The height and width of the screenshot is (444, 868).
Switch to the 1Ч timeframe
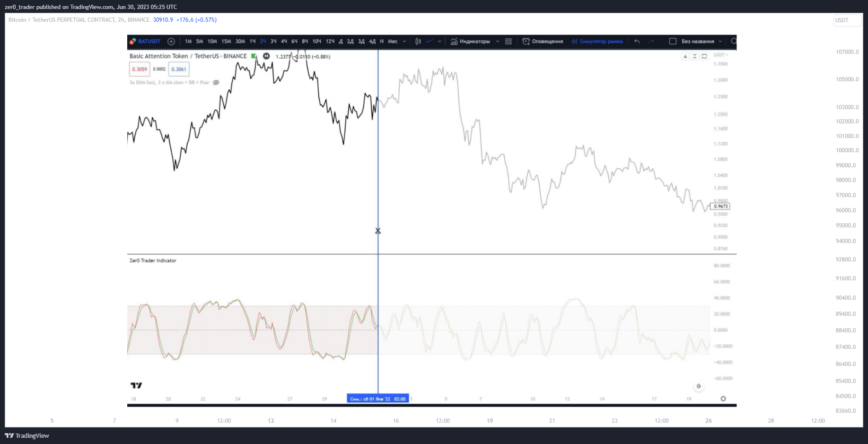pyautogui.click(x=253, y=42)
